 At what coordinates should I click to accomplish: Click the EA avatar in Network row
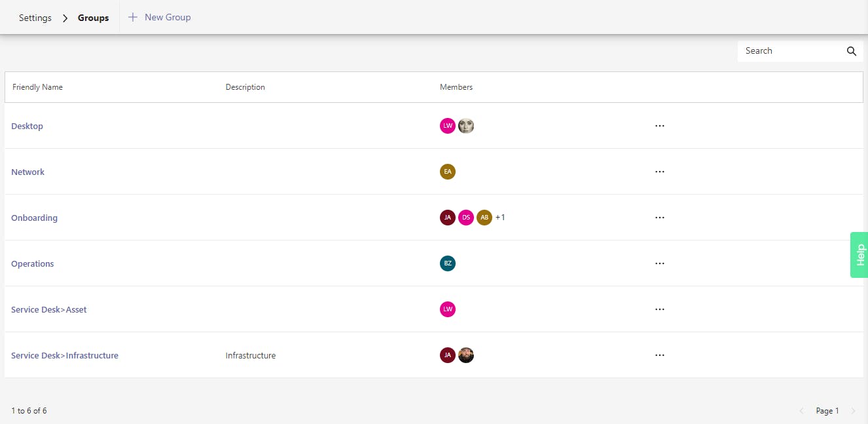(x=448, y=172)
